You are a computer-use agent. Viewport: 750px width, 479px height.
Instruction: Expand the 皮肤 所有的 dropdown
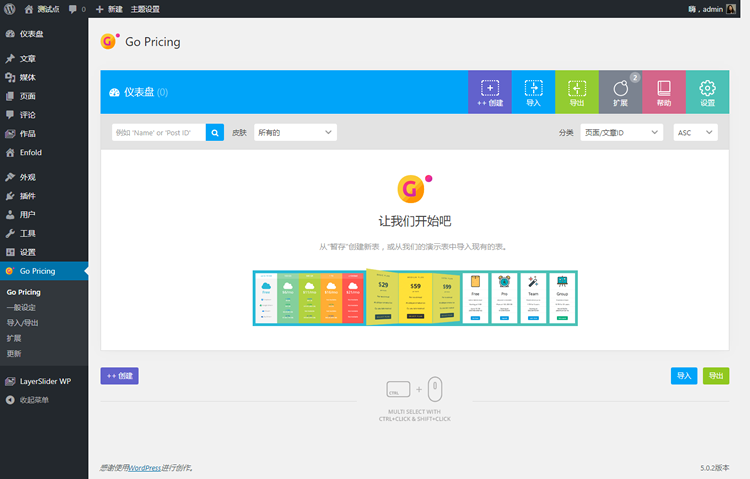tap(295, 133)
